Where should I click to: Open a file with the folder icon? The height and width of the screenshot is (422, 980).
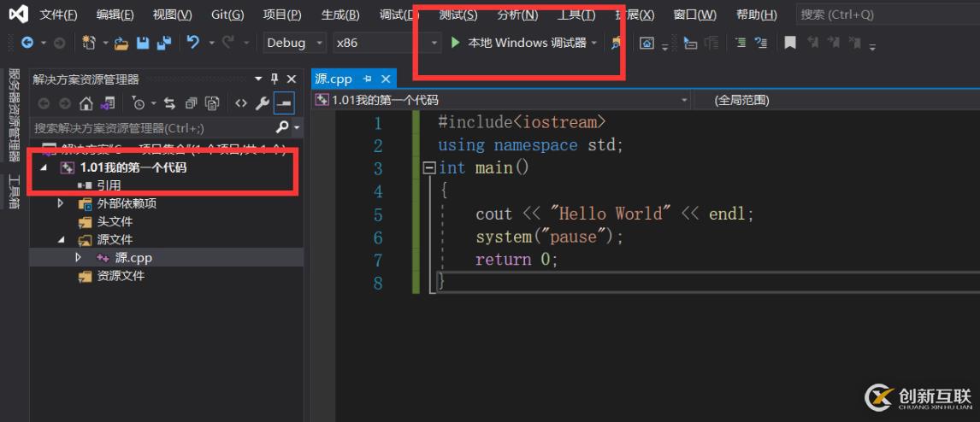(x=121, y=43)
